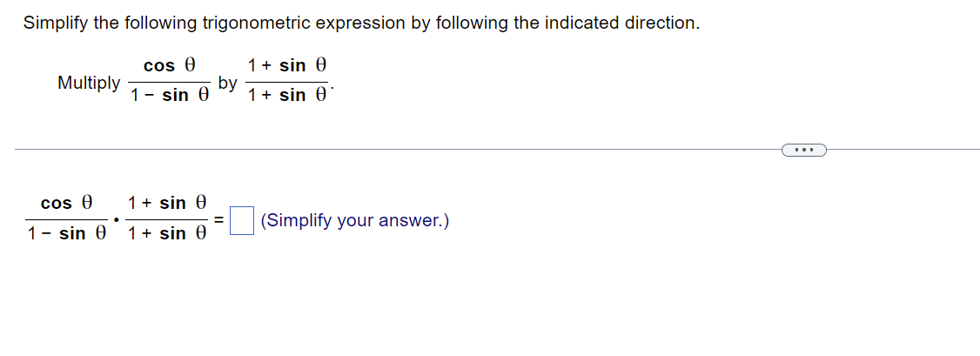Screen dimensions: 980x356
Task: Click the word "by" between the fractions
Action: 227,83
